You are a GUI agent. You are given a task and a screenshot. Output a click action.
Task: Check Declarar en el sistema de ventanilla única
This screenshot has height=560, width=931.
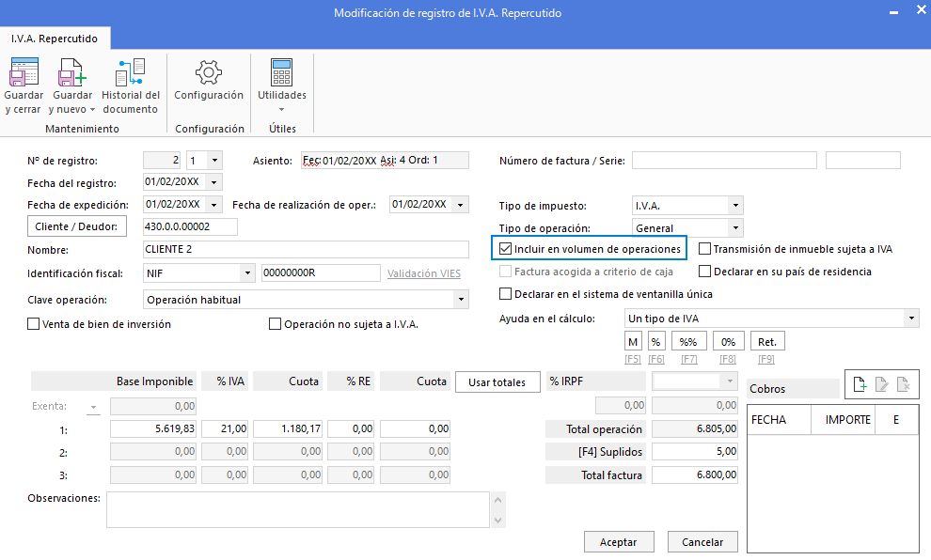tap(505, 294)
